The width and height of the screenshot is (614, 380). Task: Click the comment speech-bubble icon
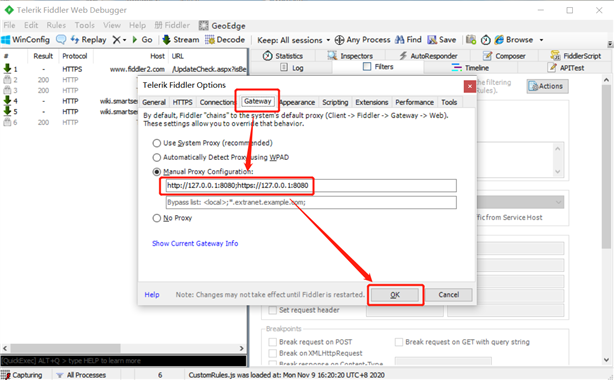point(61,40)
